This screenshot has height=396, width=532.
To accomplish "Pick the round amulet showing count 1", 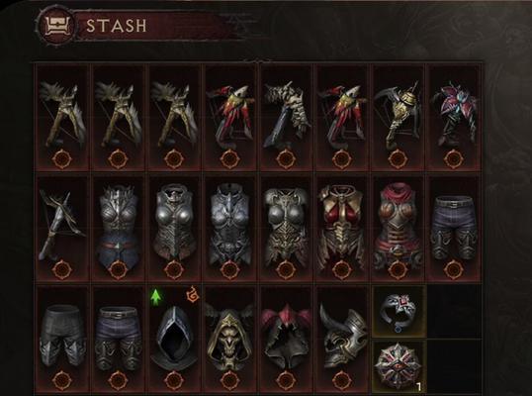I will (x=399, y=366).
